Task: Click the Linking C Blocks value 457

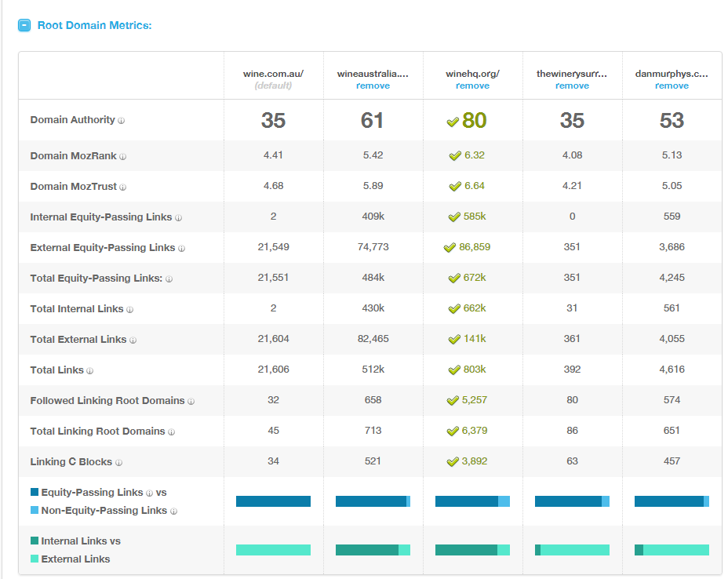Action: tap(672, 461)
